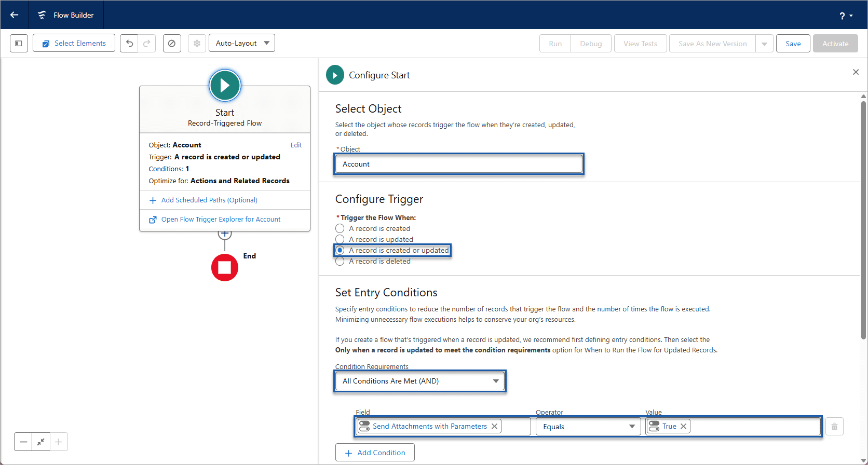Click the Run button
Viewport: 868px width, 465px height.
[x=555, y=44]
